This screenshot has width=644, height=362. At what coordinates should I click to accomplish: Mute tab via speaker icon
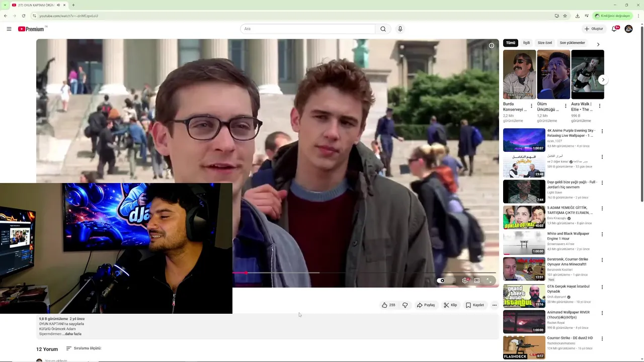58,5
